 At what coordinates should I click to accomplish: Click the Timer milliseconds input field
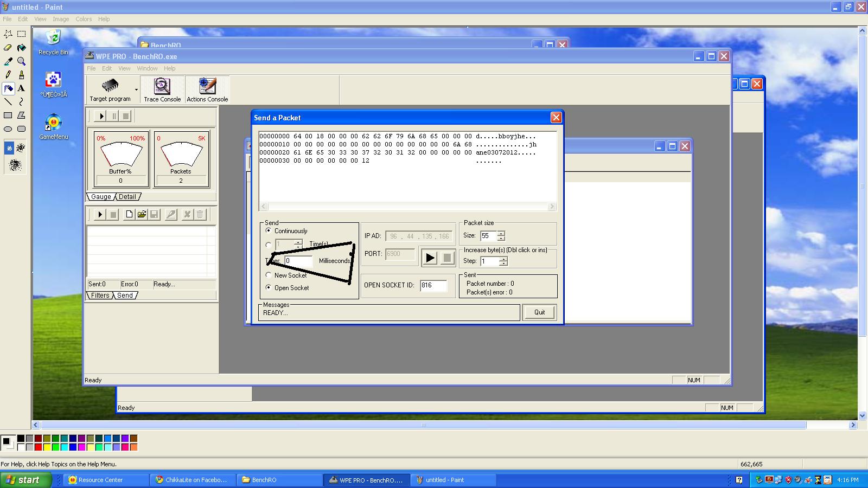pos(298,261)
